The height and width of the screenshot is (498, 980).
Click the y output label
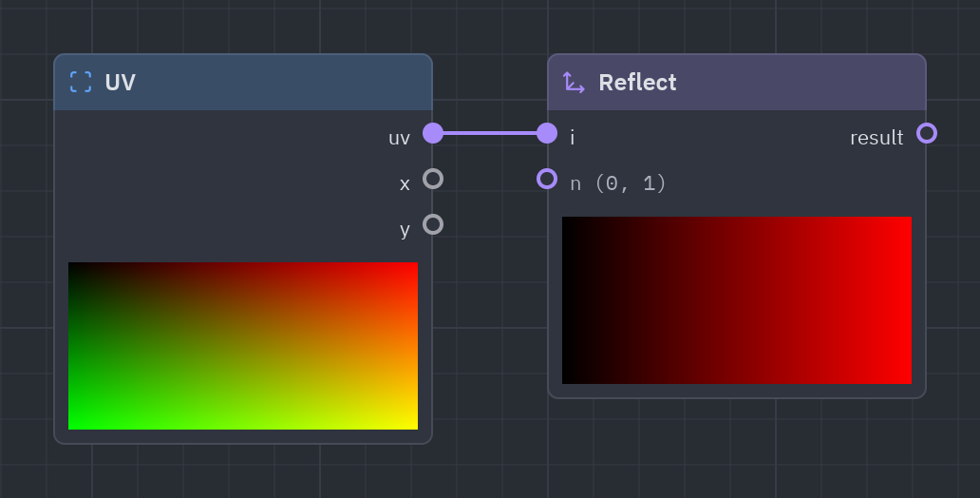[405, 230]
